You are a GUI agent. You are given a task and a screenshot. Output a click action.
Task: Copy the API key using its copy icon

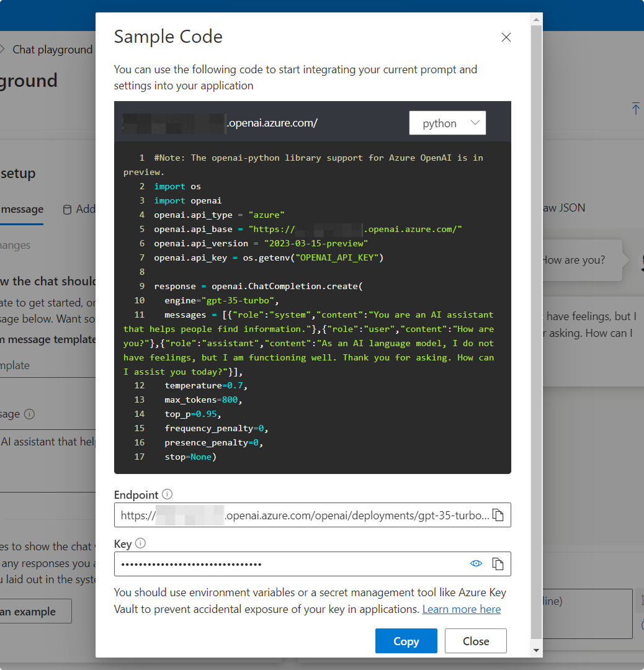pyautogui.click(x=498, y=564)
